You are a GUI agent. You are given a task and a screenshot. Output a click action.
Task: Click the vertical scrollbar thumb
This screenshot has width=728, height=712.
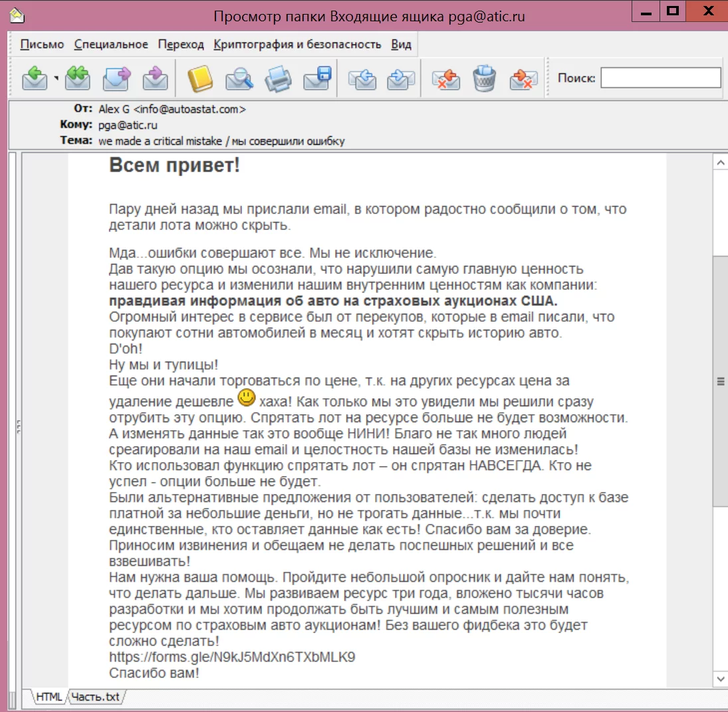(720, 381)
